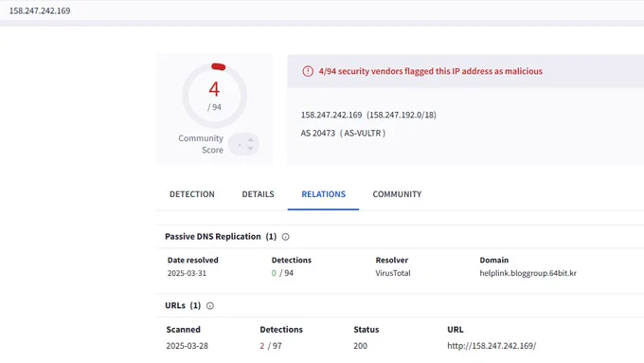Open the http://158.247.242.169/ URL link

tap(492, 346)
